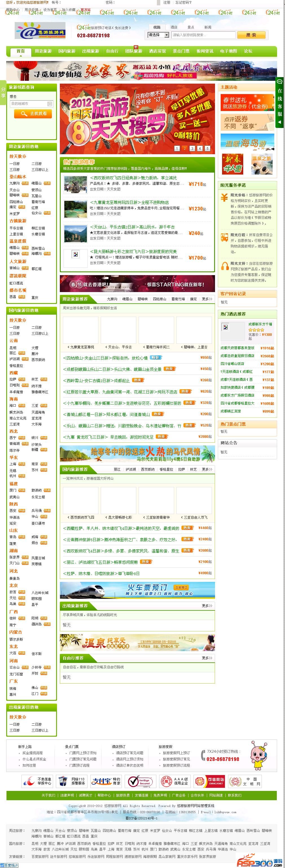Click the 不良信息举报中心 badge
285x868 pixels.
click(x=38, y=781)
